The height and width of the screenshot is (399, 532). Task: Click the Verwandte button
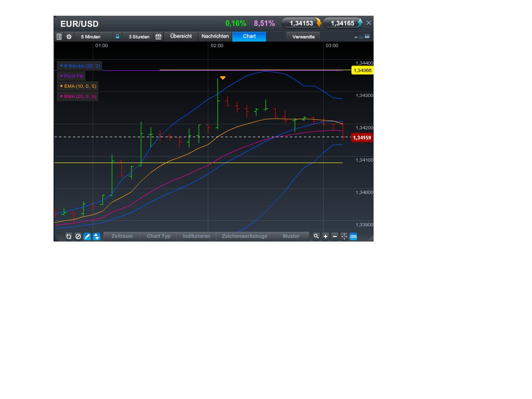pyautogui.click(x=303, y=36)
